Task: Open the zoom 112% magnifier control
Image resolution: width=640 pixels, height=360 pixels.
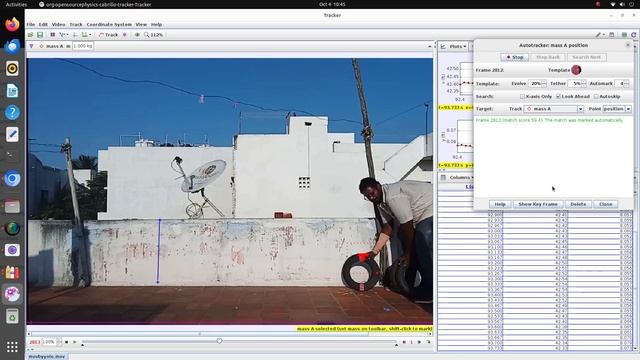Action: point(153,35)
